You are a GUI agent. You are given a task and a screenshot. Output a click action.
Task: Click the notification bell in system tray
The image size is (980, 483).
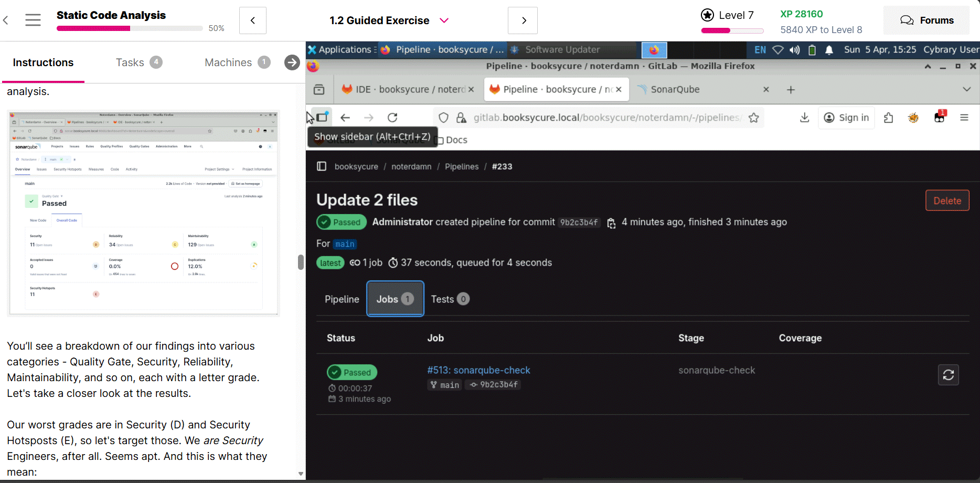pyautogui.click(x=829, y=50)
